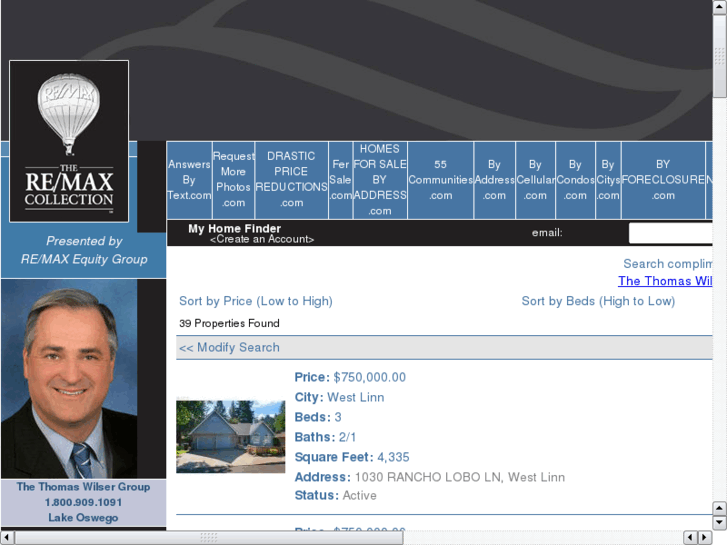The width and height of the screenshot is (727, 545).
Task: Click My Home Finder heading
Action: tap(235, 229)
